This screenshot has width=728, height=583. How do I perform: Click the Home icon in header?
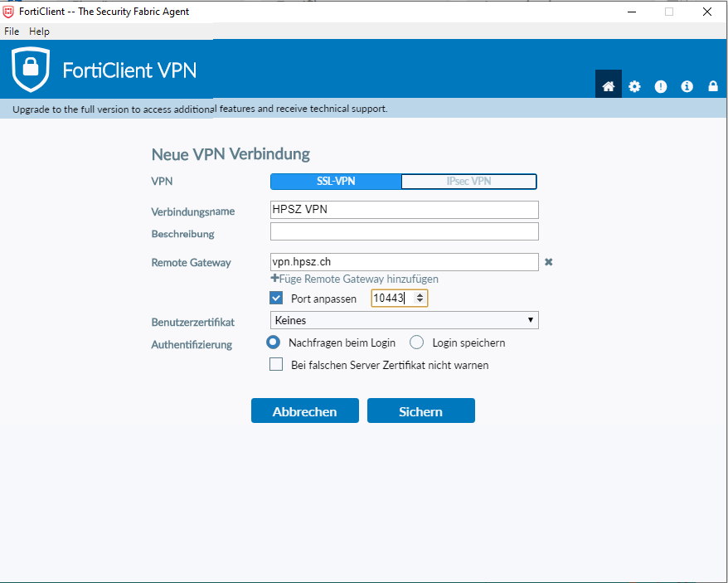tap(608, 86)
